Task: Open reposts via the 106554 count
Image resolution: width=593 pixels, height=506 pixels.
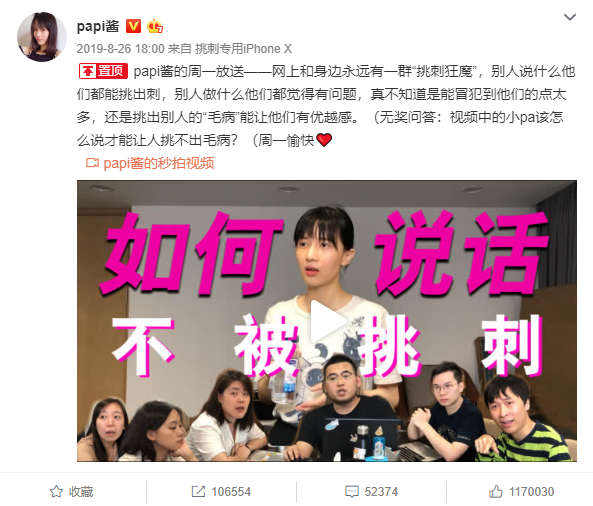Action: (x=231, y=492)
